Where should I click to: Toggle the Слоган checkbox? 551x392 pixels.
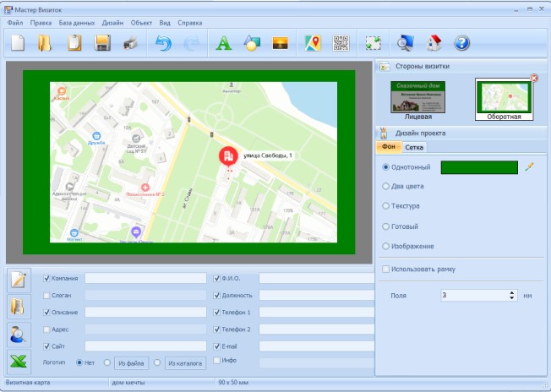coord(46,296)
